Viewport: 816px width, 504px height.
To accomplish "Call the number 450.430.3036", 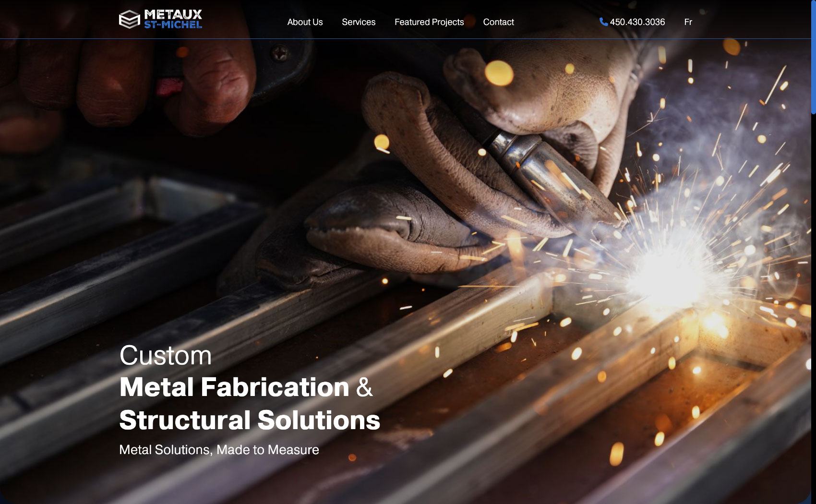I will [637, 22].
